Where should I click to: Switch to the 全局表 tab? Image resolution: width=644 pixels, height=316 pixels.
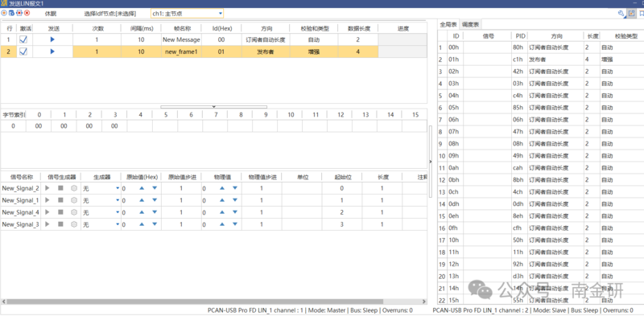(x=448, y=24)
